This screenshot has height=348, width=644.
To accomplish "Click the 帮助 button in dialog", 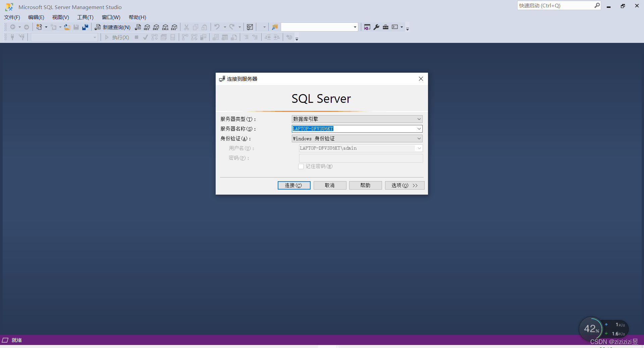I will click(x=365, y=185).
